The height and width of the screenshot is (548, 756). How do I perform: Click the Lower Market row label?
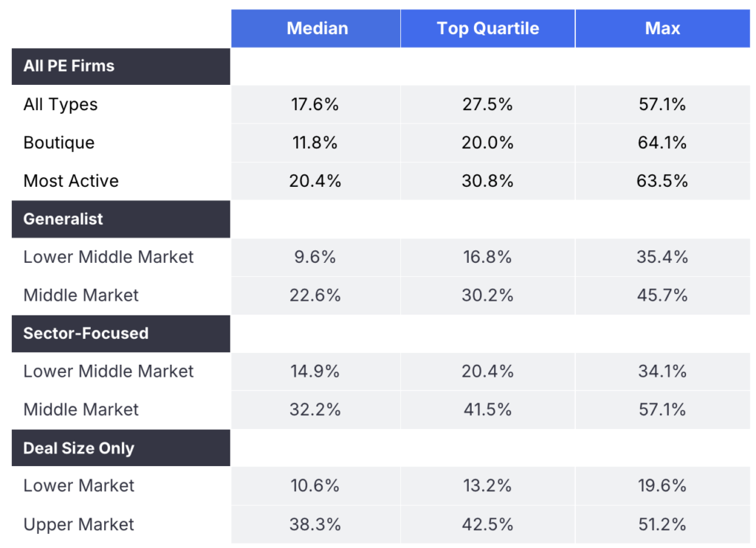pos(79,486)
